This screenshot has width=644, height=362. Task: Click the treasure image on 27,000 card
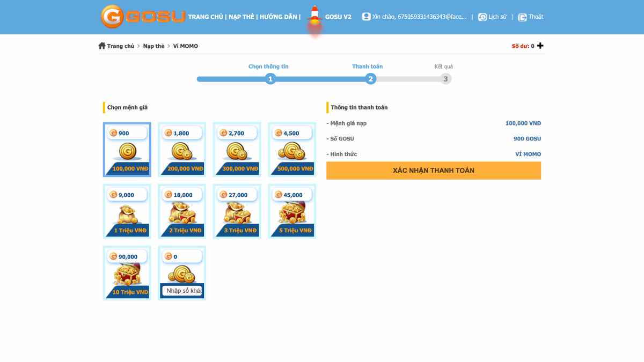(237, 214)
